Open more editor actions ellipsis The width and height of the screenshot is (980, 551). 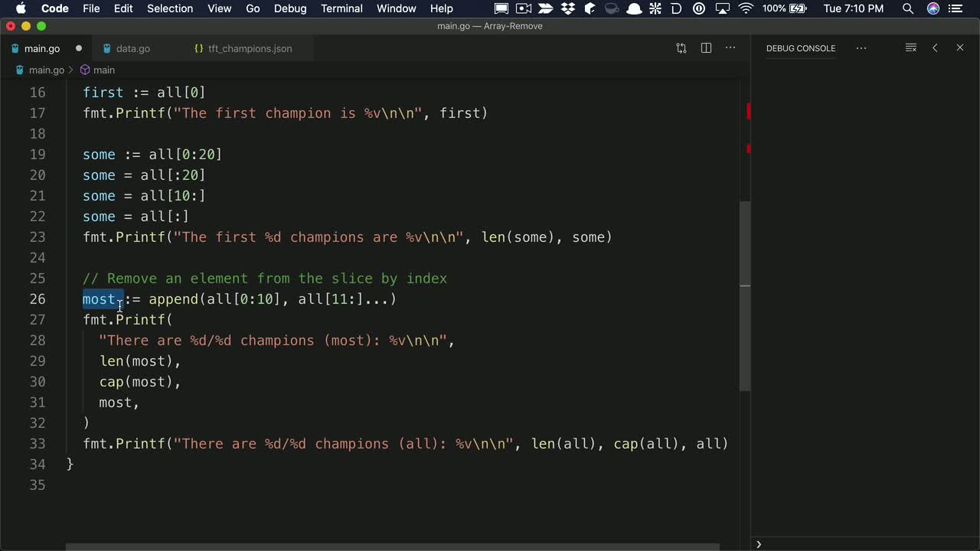tap(730, 48)
